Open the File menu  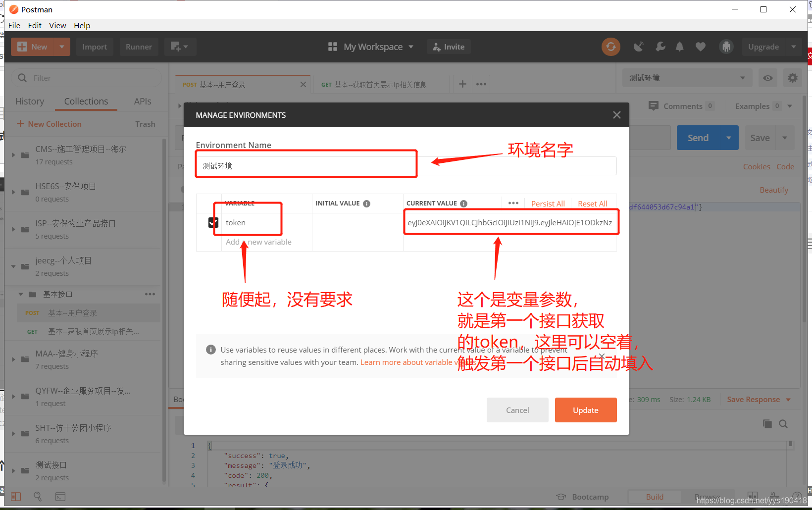[x=14, y=25]
